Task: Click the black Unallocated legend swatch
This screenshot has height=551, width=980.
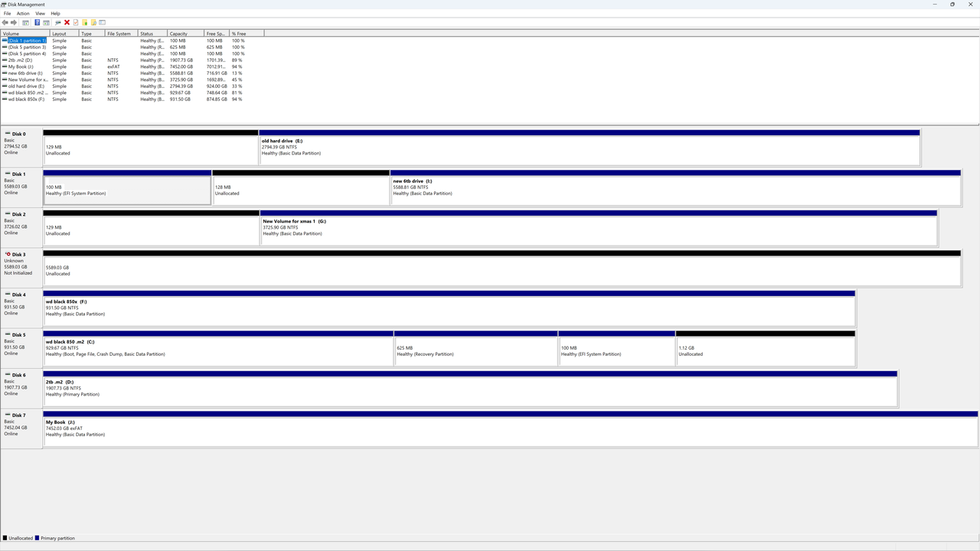Action: point(5,538)
